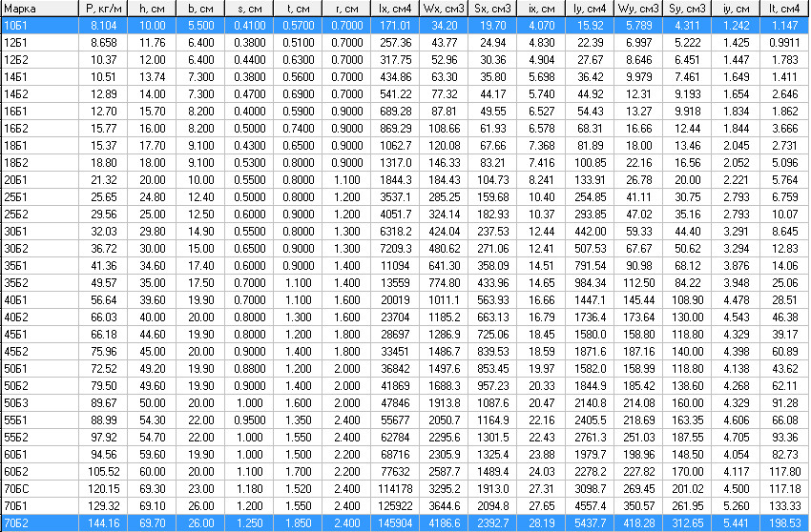Click the Wy, см3 column header
811x532 pixels.
637,9
